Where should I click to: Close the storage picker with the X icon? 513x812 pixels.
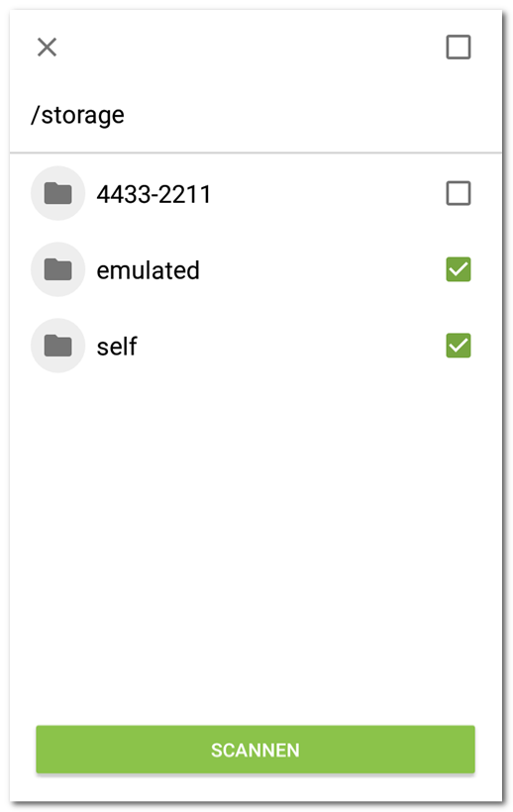pyautogui.click(x=47, y=48)
